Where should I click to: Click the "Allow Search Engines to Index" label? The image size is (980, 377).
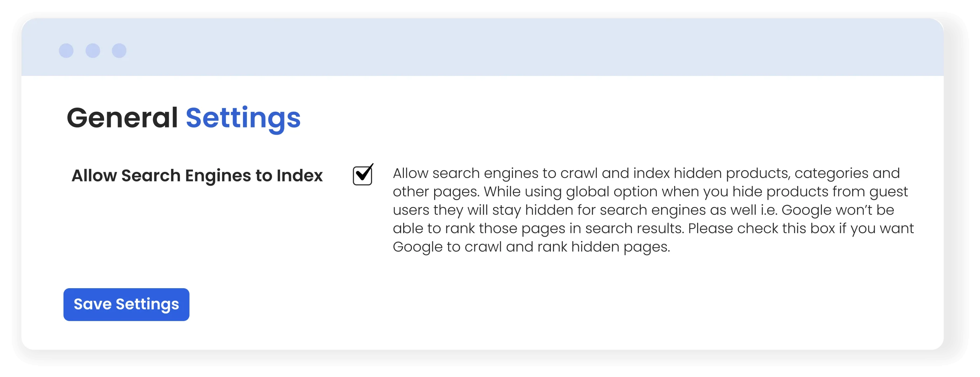(197, 176)
